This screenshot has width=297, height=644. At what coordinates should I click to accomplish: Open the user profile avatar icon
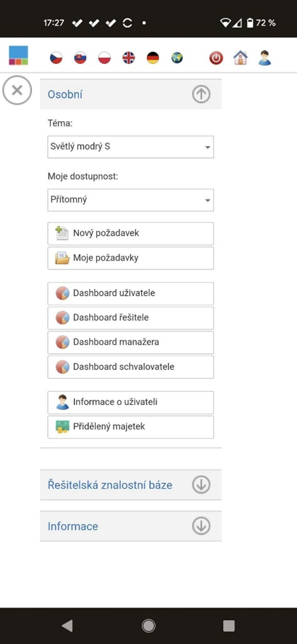coord(265,58)
